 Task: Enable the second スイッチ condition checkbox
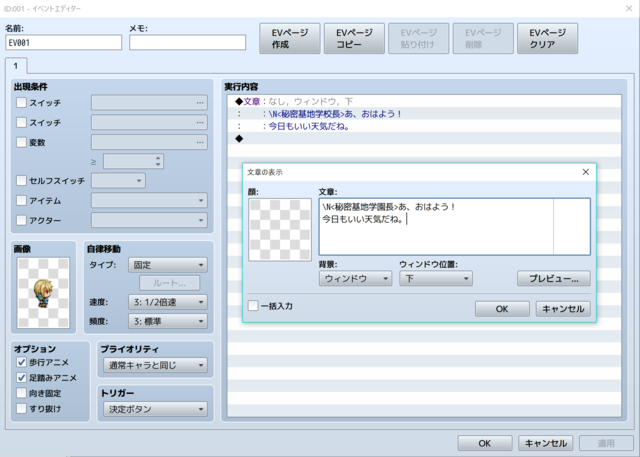[21, 122]
